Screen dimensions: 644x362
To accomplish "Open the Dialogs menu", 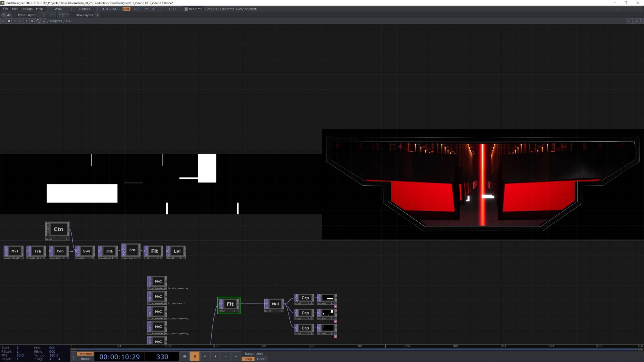I will (27, 9).
